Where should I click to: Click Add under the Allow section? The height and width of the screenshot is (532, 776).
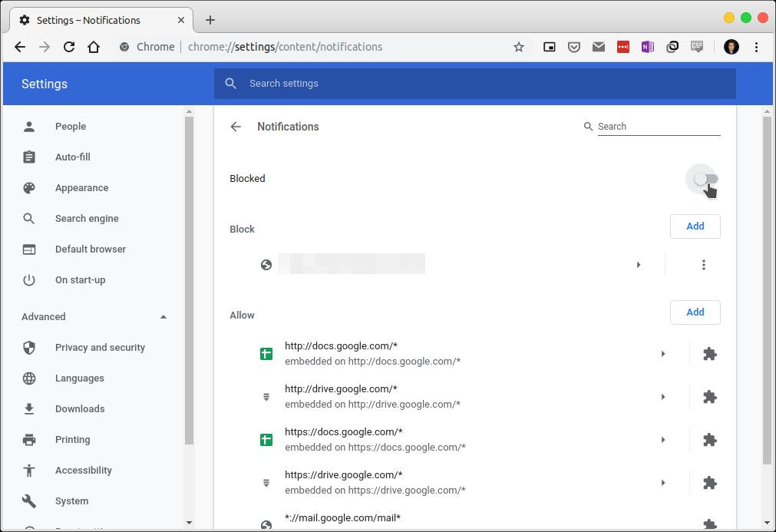[x=695, y=312]
